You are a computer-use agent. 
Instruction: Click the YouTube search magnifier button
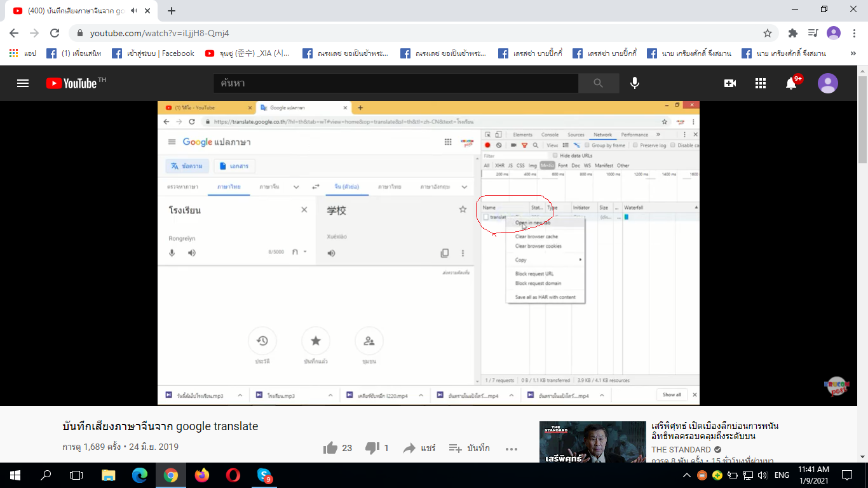599,83
